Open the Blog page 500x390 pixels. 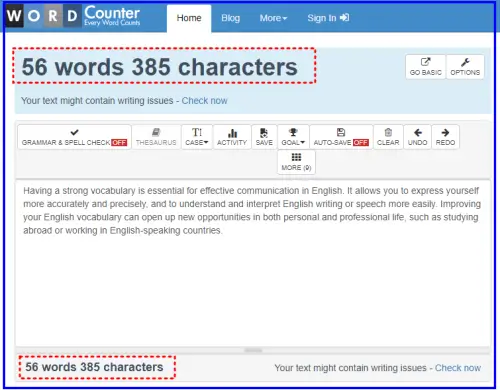click(x=231, y=18)
